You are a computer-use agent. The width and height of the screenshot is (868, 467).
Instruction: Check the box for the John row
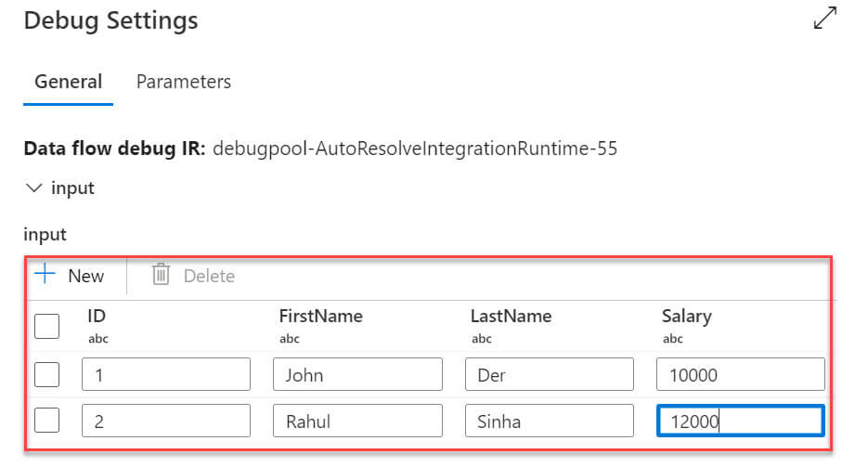pyautogui.click(x=46, y=375)
